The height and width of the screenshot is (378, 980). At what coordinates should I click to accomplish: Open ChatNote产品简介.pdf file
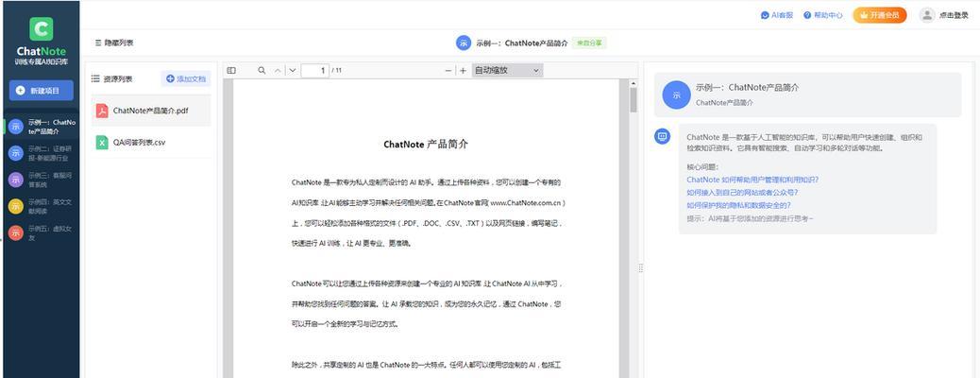(151, 111)
